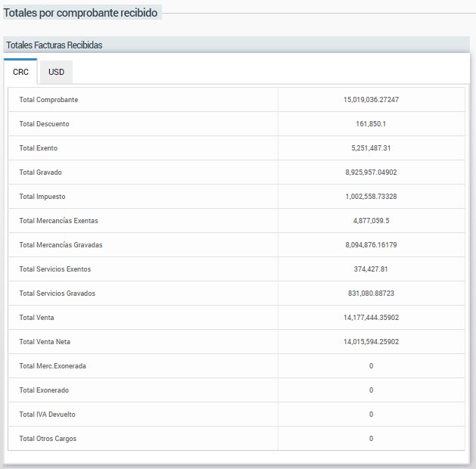Click the Total Venta Neta value 14,015,594.25902
Image resolution: width=476 pixels, height=469 pixels.
(371, 342)
